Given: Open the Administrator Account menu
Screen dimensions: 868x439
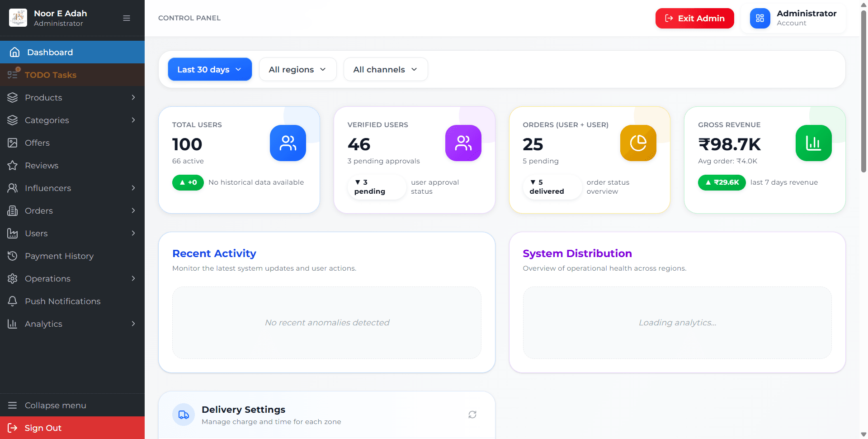Looking at the screenshot, I should [x=793, y=18].
